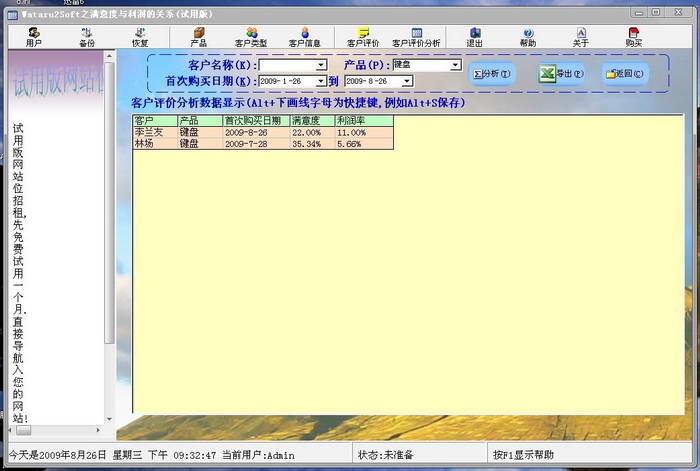Click the left panel horizontal scroll left arrow

coord(11,430)
